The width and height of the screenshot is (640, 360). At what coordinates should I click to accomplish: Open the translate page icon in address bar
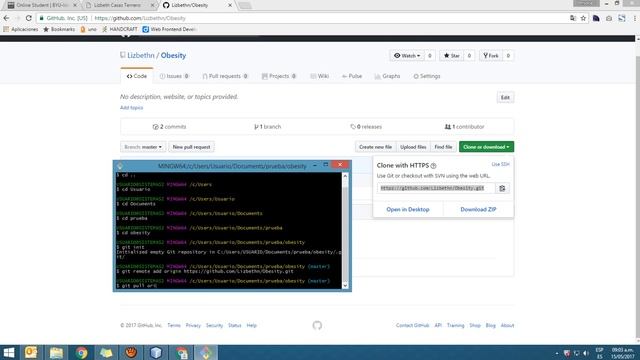click(573, 18)
